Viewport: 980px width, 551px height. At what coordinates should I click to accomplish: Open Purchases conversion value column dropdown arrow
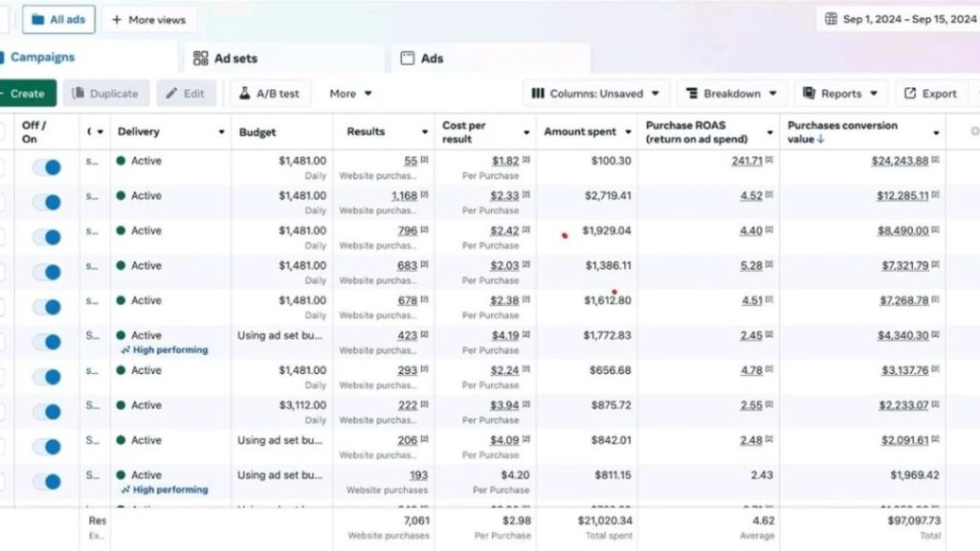pos(936,132)
